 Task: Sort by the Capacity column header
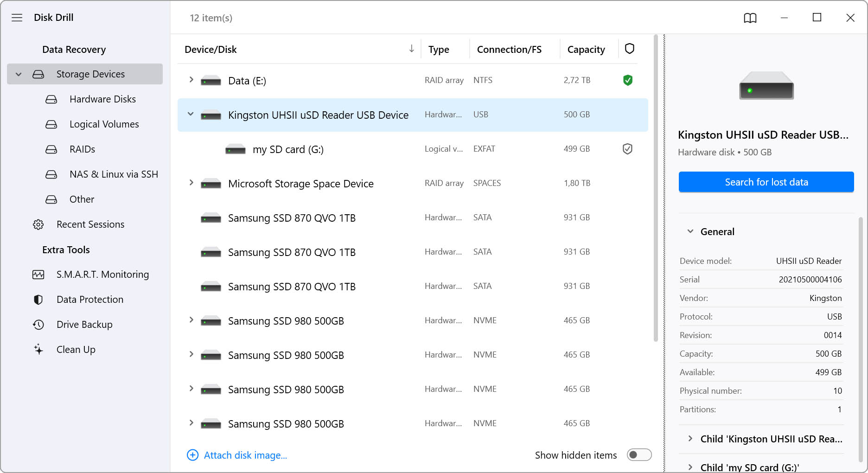(x=586, y=50)
